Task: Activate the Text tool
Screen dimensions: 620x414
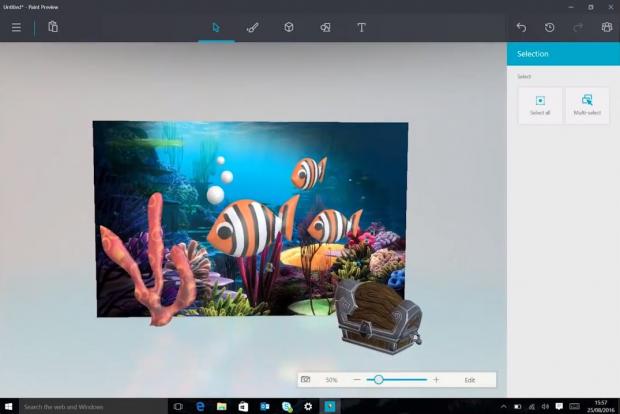Action: (361, 27)
